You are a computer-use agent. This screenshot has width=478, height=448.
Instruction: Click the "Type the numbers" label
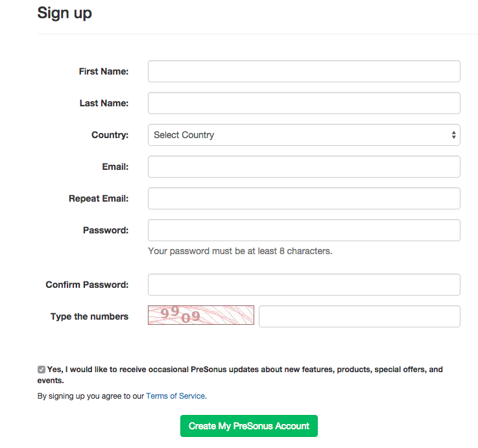(90, 316)
